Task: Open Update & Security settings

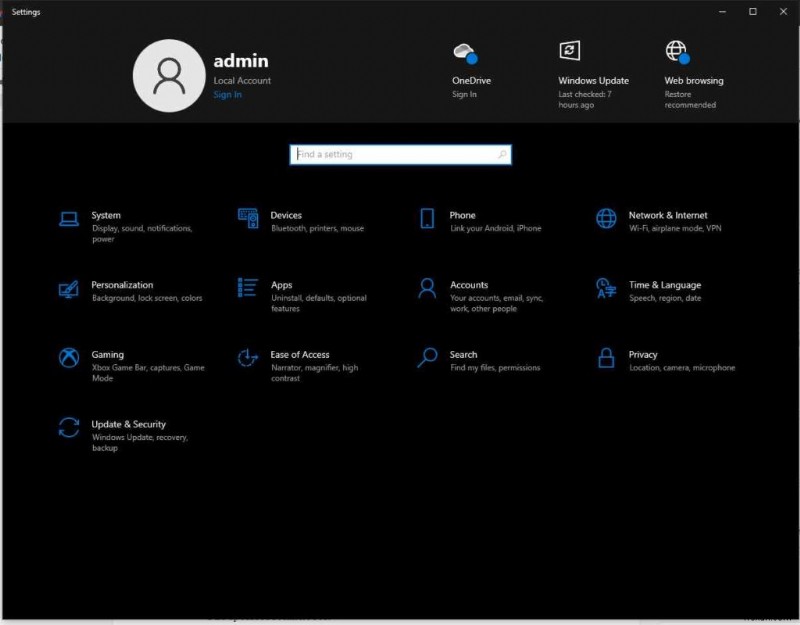Action: 129,423
